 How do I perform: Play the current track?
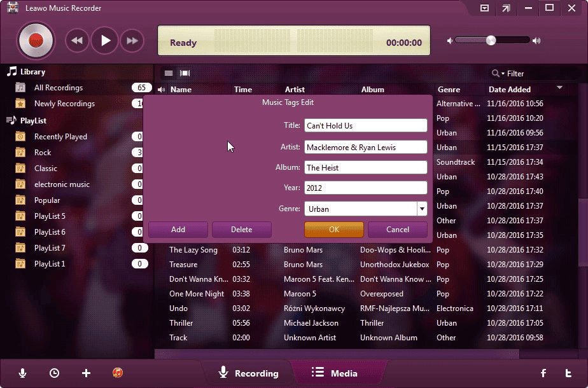tap(104, 41)
